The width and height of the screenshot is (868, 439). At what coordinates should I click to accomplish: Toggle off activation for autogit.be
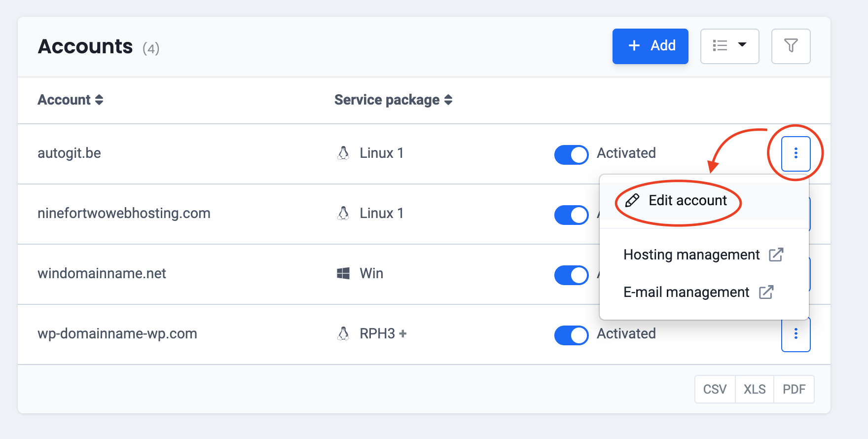click(x=571, y=154)
